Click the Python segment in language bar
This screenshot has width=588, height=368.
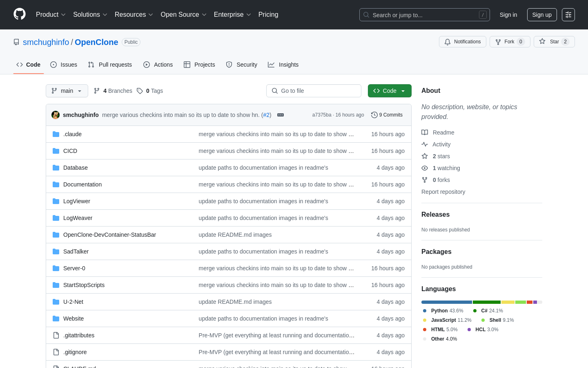point(447,302)
